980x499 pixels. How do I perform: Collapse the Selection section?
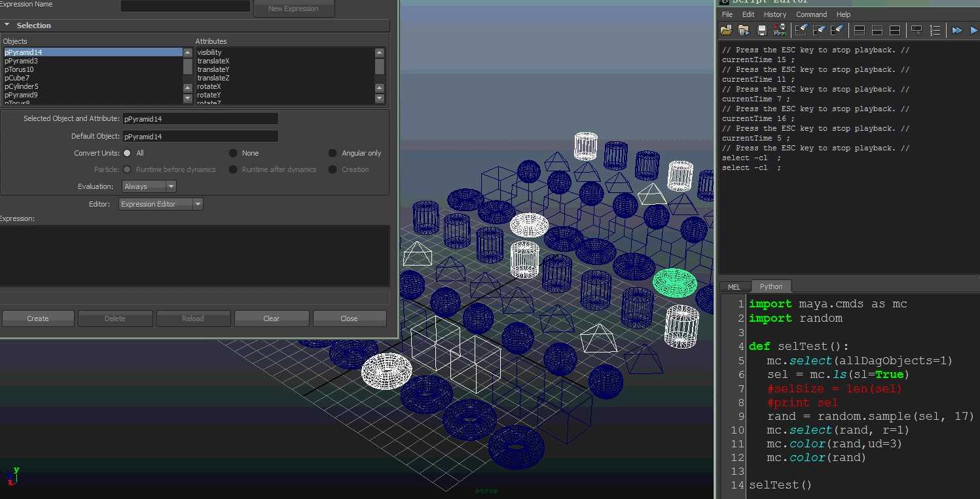coord(7,25)
